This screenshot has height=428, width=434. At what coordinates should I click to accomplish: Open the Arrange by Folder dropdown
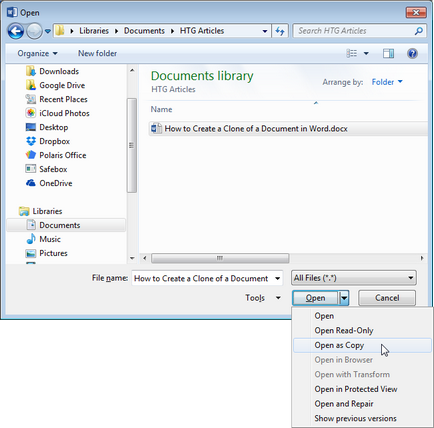[x=387, y=82]
